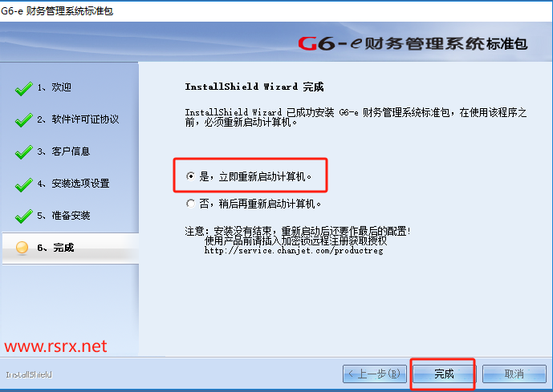Click the green checkmark beside 准备安装
Image resolution: width=553 pixels, height=392 pixels.
click(24, 216)
